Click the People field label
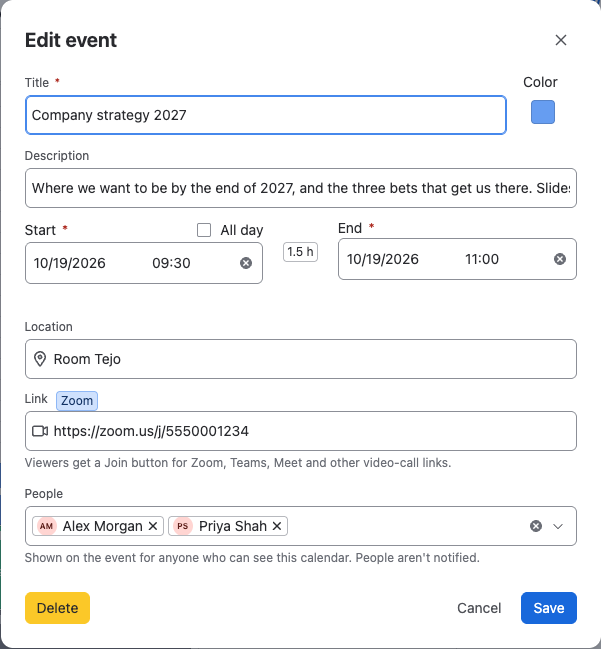The image size is (601, 649). coord(43,494)
